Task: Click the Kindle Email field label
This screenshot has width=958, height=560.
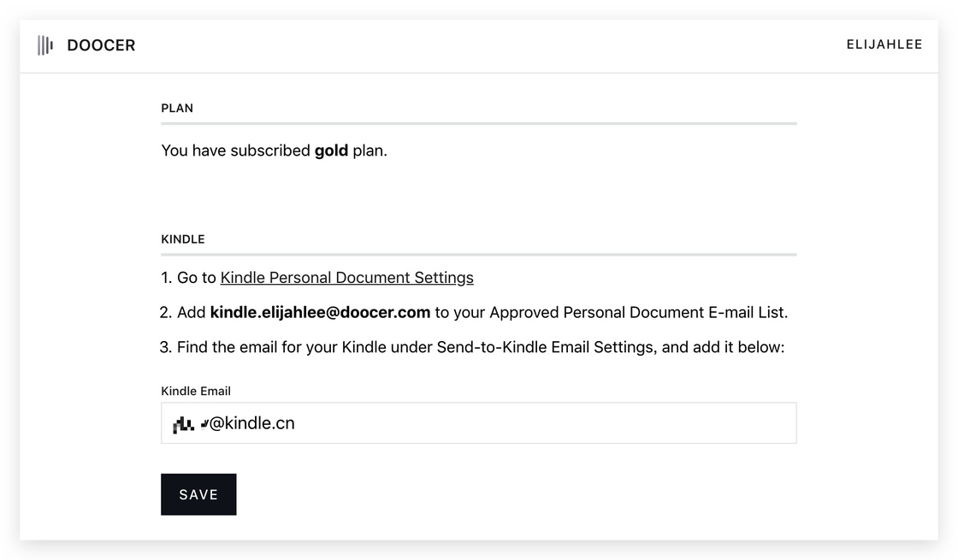Action: [196, 391]
